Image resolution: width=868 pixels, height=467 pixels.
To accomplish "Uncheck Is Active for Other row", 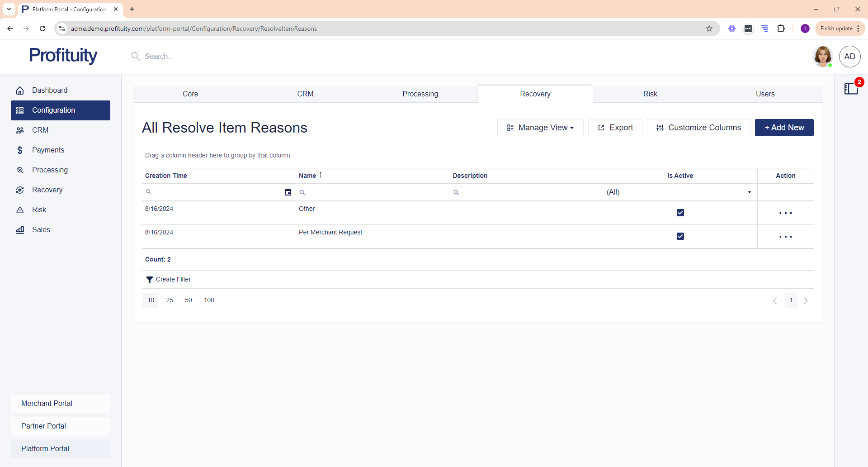I will tap(680, 213).
